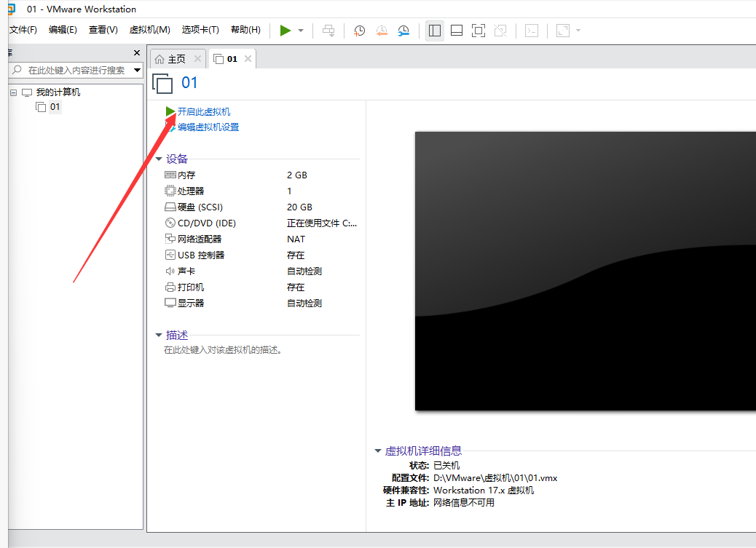Collapse the 设备 section
The height and width of the screenshot is (548, 756).
[x=159, y=159]
